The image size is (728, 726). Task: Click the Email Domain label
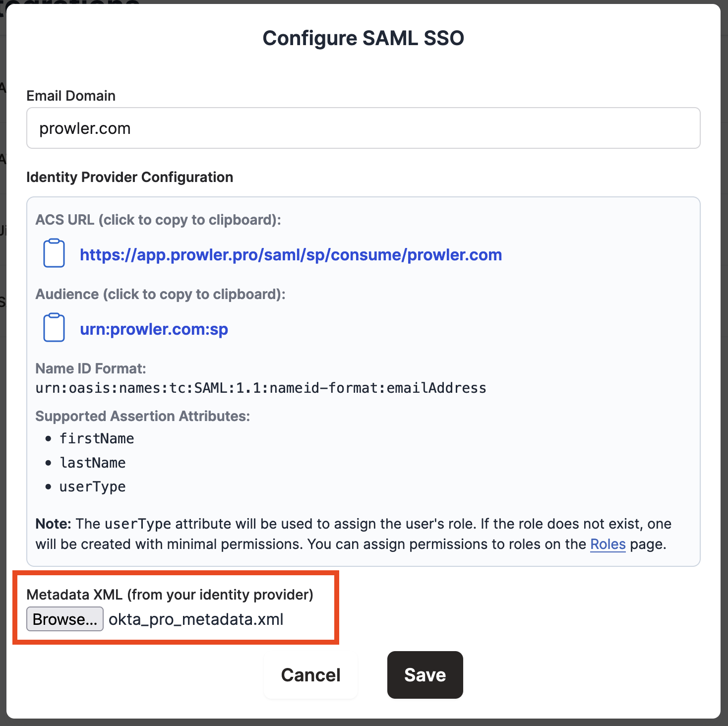pyautogui.click(x=71, y=96)
